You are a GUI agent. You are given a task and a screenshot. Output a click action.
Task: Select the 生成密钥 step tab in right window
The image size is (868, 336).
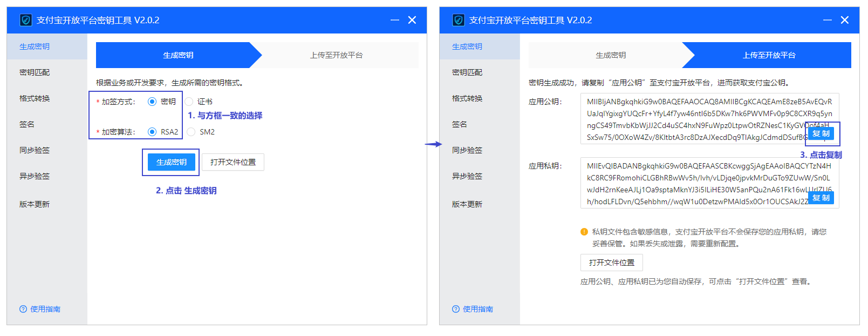(611, 55)
